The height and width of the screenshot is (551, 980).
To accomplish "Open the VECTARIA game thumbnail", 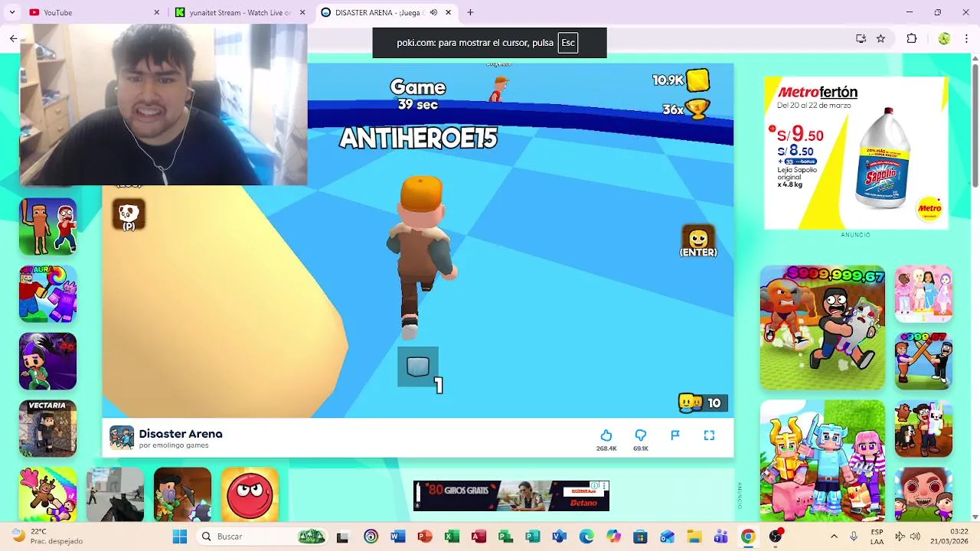I will (x=47, y=429).
